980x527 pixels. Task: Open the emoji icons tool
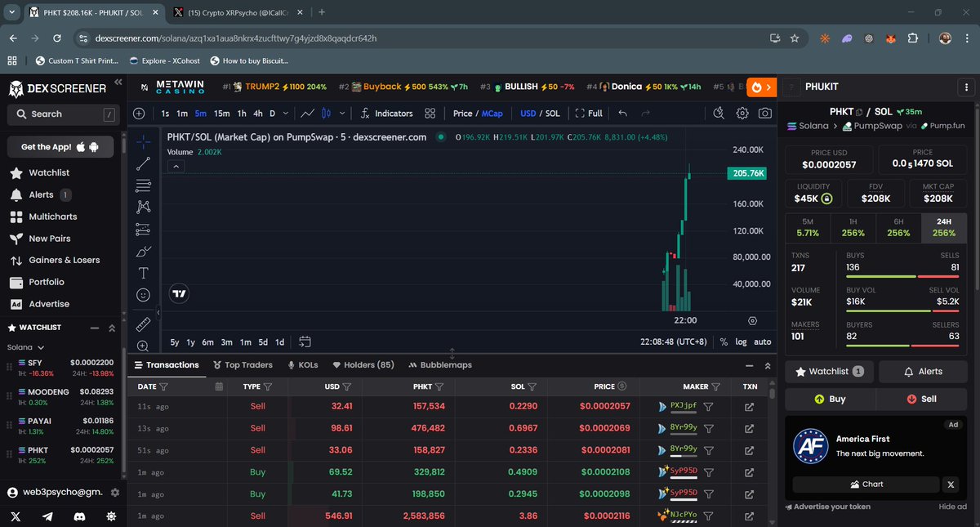pyautogui.click(x=143, y=295)
